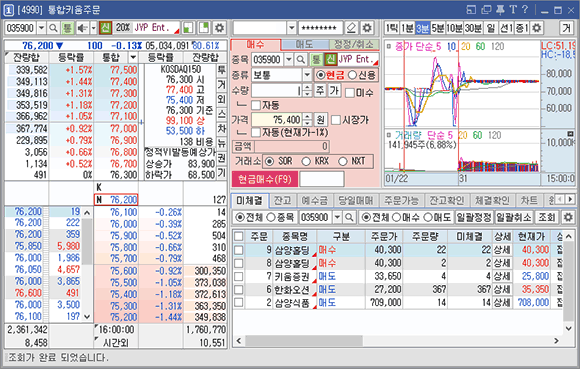Select the NXT exchange radio button
The image size is (580, 369).
coord(343,161)
